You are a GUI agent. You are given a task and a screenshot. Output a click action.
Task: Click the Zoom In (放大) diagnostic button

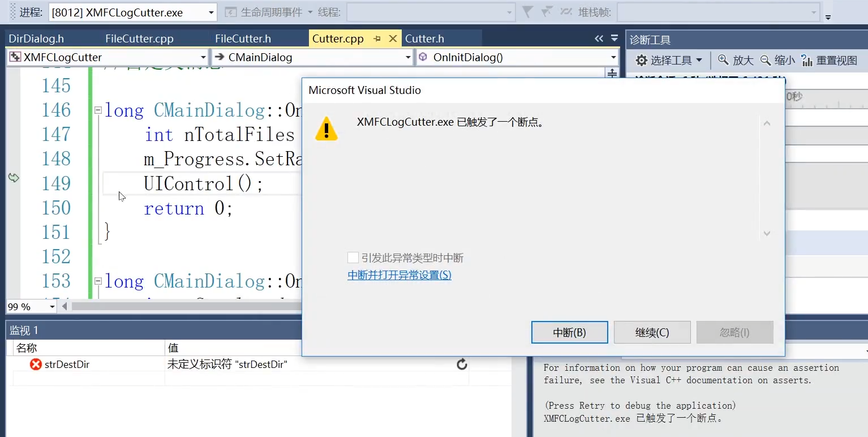pos(736,61)
